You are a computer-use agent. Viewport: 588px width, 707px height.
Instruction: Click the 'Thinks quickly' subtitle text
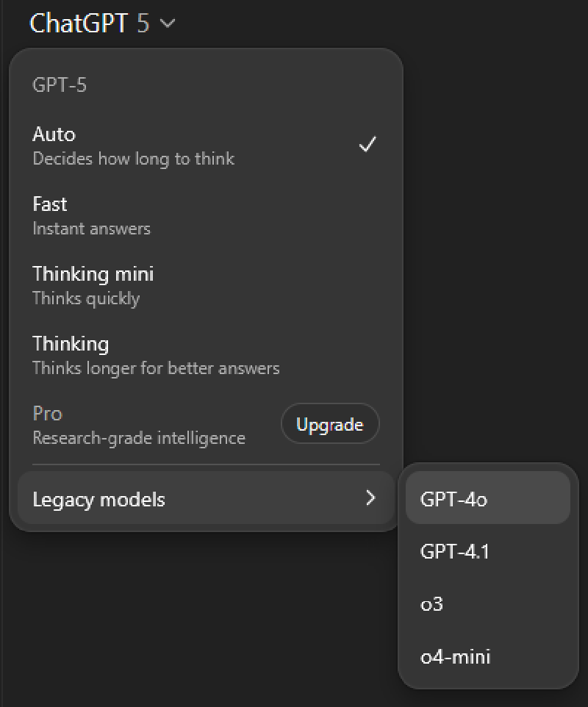(86, 298)
